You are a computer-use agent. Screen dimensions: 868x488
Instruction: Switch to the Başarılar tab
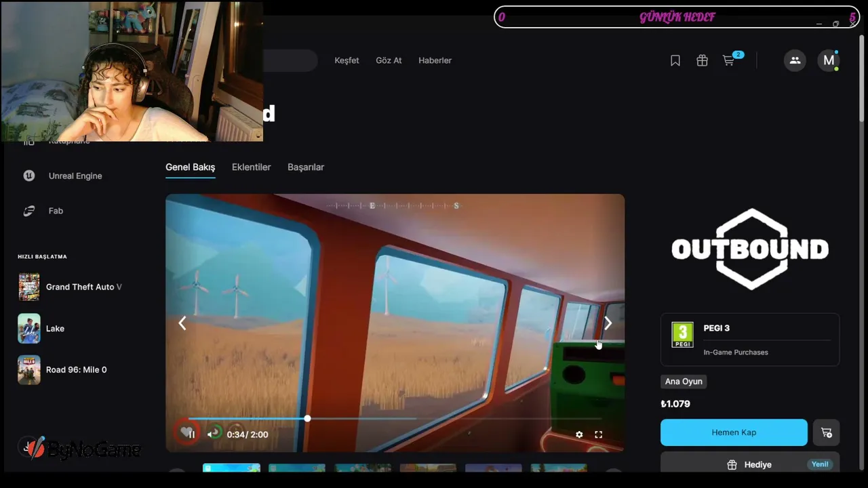pos(306,167)
